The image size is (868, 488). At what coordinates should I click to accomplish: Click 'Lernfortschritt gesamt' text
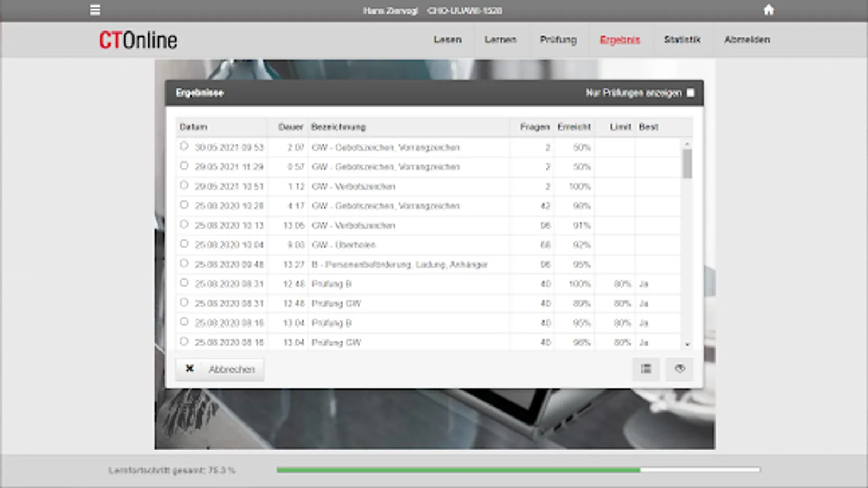click(x=172, y=470)
